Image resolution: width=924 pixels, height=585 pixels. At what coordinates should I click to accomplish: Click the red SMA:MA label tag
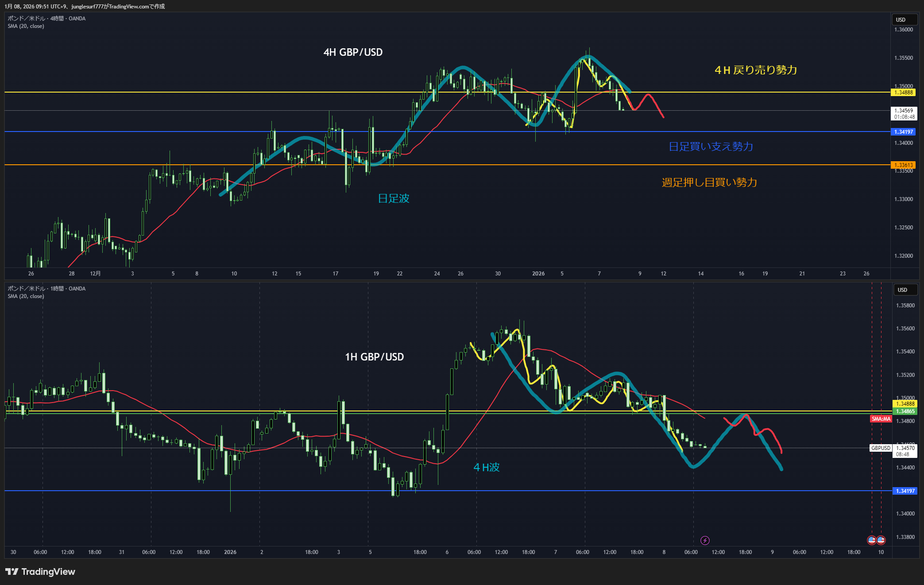pyautogui.click(x=881, y=419)
